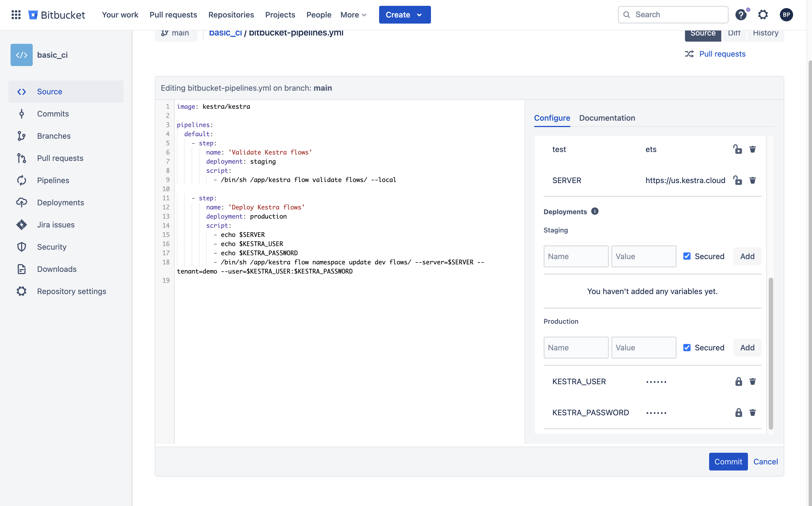Select the Configure tab
The image size is (812, 506).
point(552,118)
